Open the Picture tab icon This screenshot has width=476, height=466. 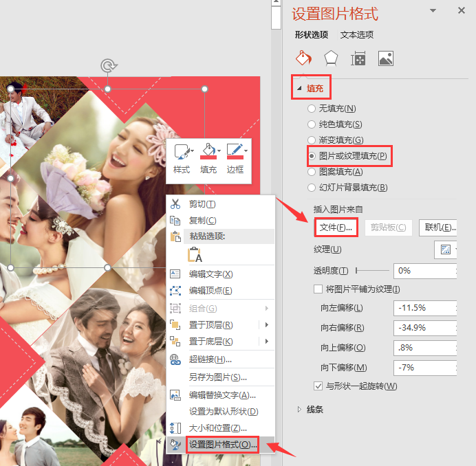(385, 58)
